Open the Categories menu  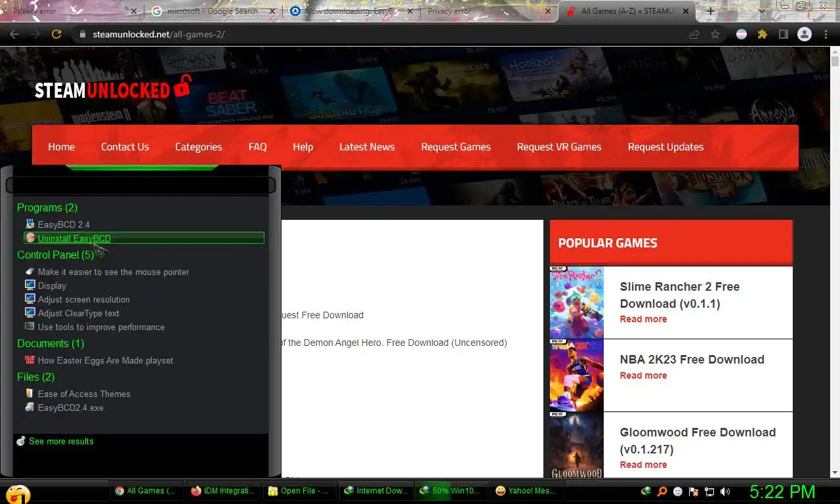[198, 147]
